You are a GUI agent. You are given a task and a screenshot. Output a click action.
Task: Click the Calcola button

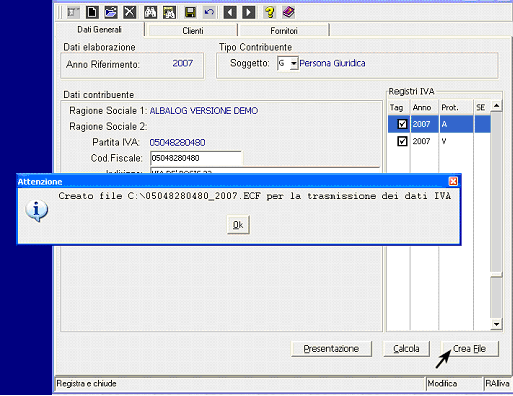(x=406, y=349)
